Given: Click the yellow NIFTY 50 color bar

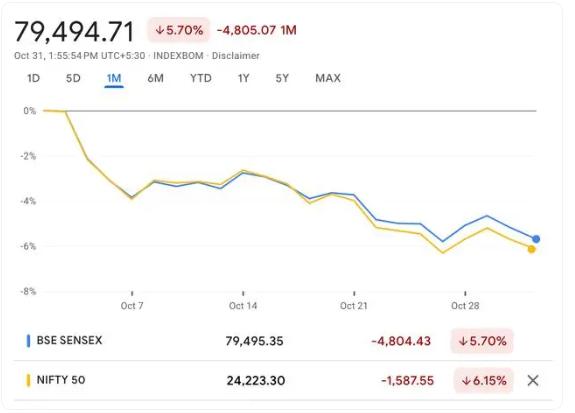Looking at the screenshot, I should tap(29, 380).
